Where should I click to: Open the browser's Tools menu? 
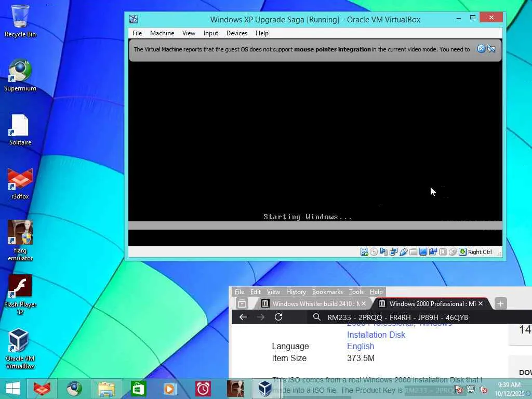pos(356,292)
